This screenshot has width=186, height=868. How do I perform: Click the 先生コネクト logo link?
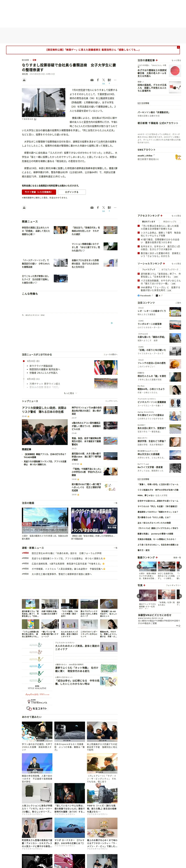[x=37, y=709]
